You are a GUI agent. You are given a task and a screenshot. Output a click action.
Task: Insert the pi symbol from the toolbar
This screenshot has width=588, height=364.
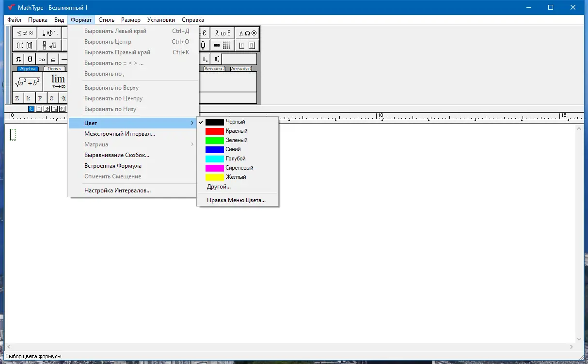[18, 59]
